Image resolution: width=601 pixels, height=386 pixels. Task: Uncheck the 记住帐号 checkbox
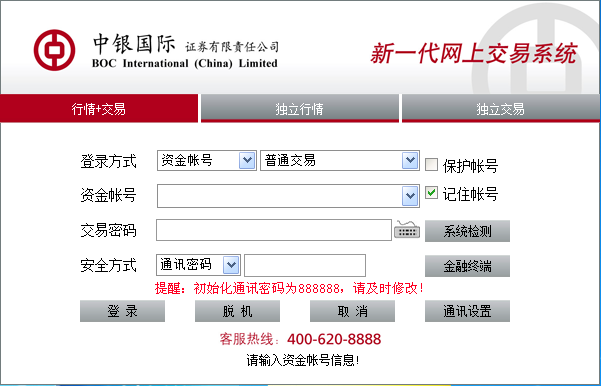point(431,192)
